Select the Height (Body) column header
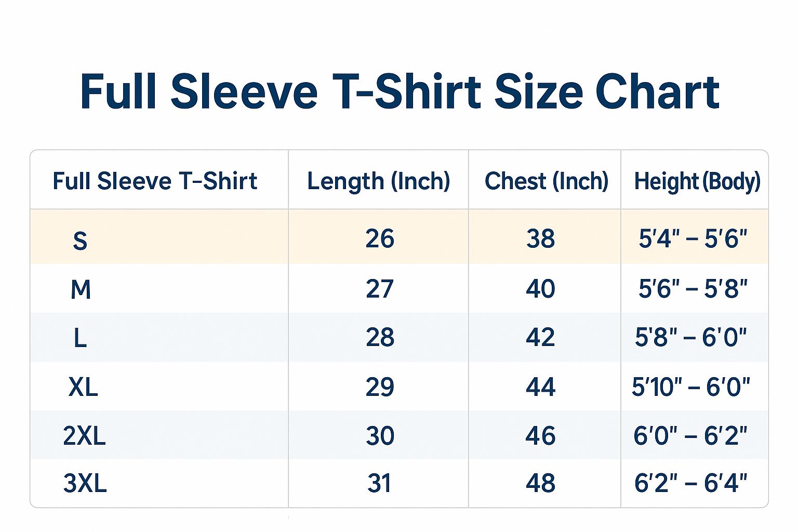Screen dimensions: 798x532 tap(697, 181)
